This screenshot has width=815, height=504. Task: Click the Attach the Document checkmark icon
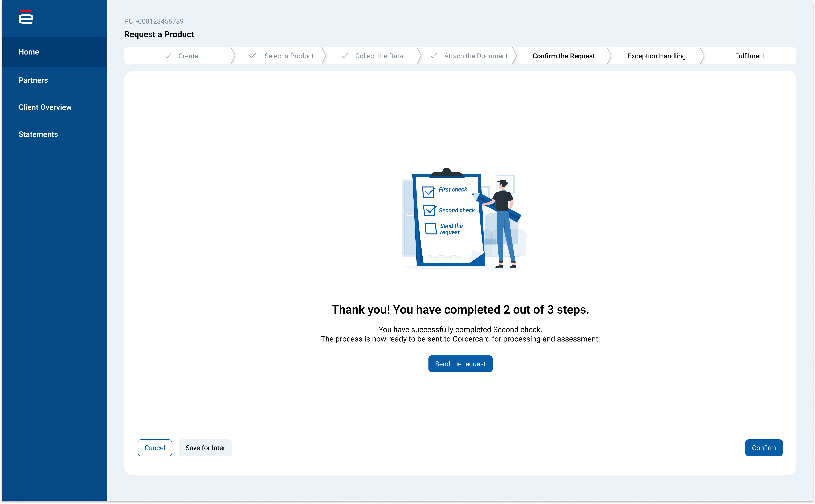click(434, 56)
